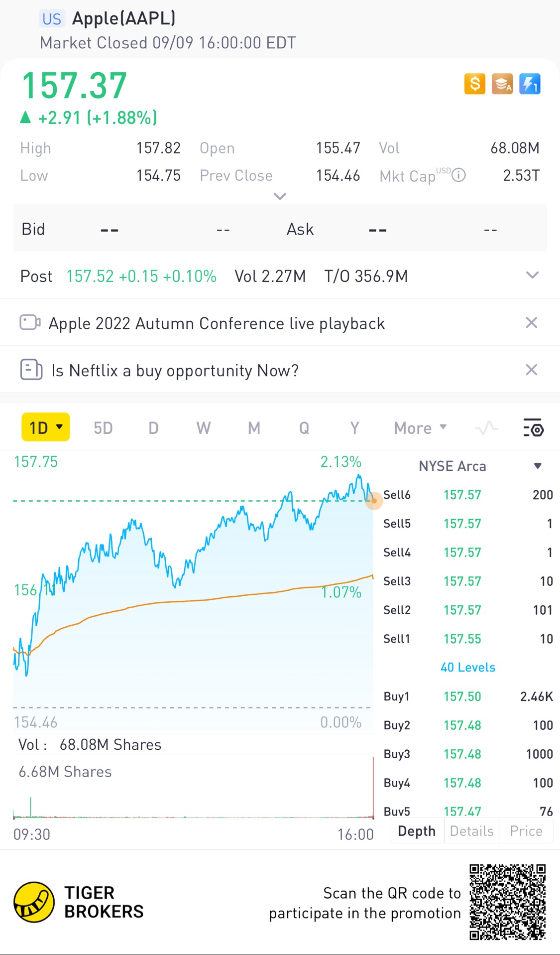Open Apple 2022 Autumn Conference live playback
The height and width of the screenshot is (955, 560).
tap(217, 323)
